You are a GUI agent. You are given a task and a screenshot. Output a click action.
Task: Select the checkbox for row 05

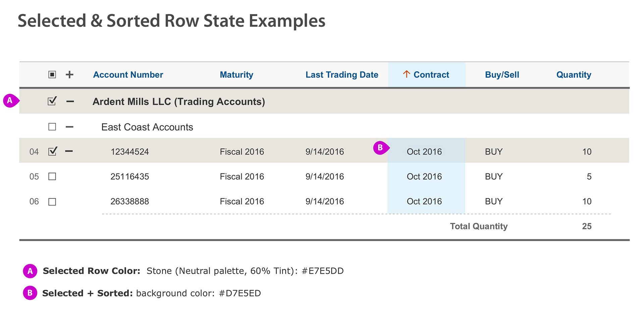click(52, 176)
